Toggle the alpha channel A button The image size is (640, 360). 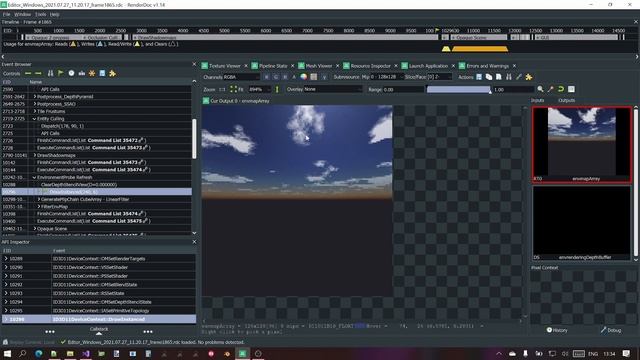point(294,77)
